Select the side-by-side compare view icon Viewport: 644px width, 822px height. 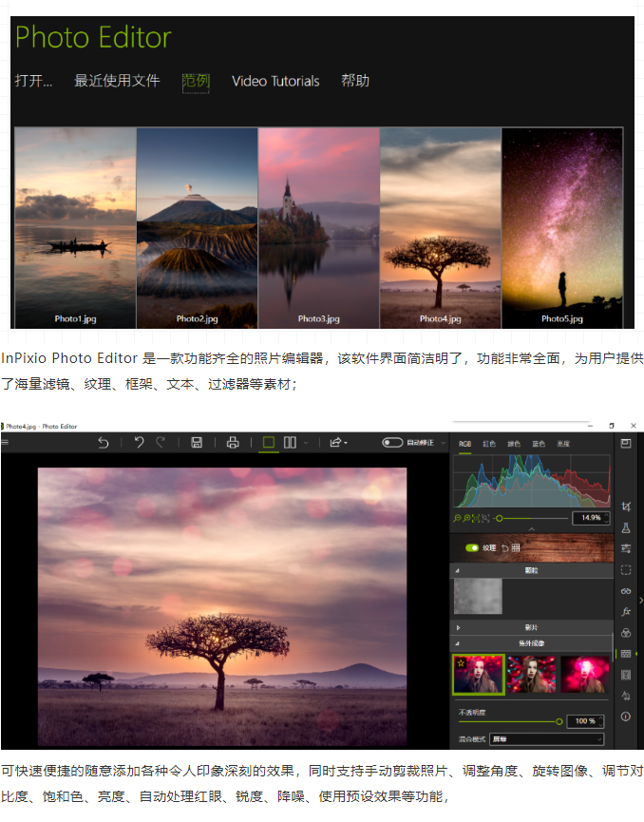pyautogui.click(x=290, y=443)
